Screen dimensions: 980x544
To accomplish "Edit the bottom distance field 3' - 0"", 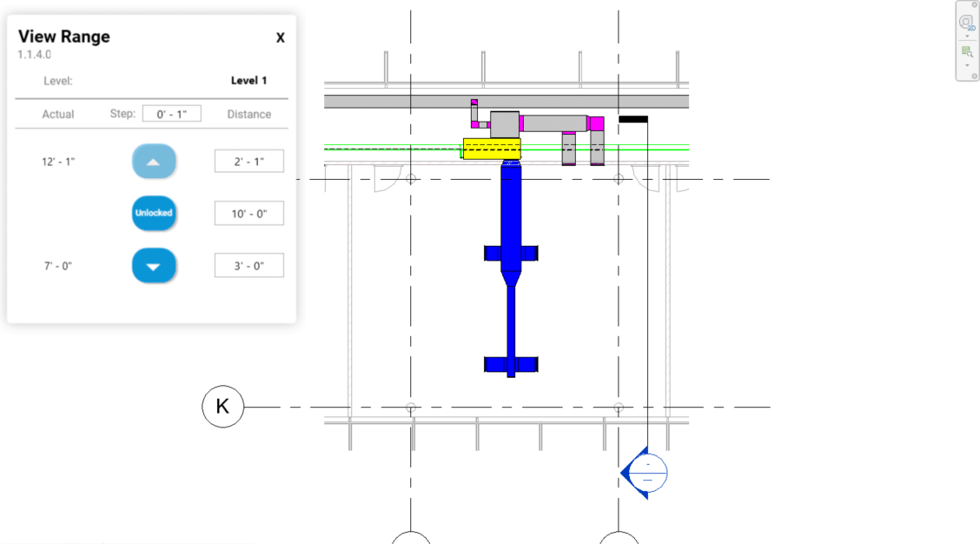I will tap(248, 266).
